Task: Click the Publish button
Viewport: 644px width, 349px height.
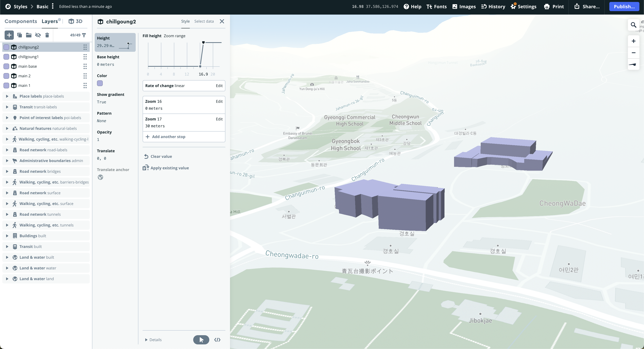Action: tap(624, 7)
